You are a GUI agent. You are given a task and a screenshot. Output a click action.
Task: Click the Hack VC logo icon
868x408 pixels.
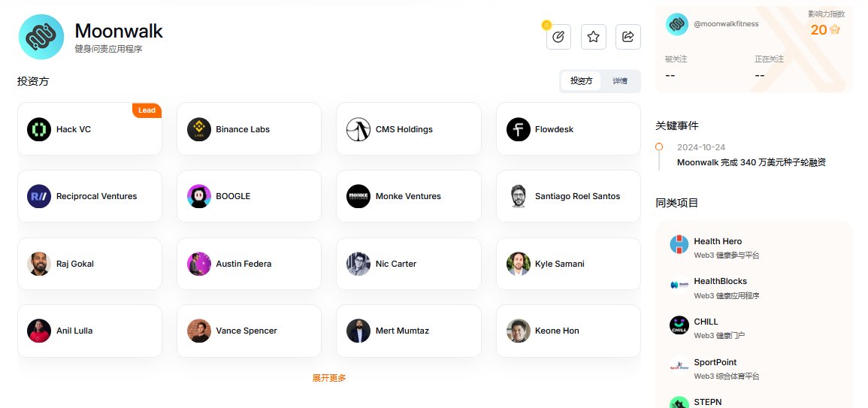(x=39, y=129)
